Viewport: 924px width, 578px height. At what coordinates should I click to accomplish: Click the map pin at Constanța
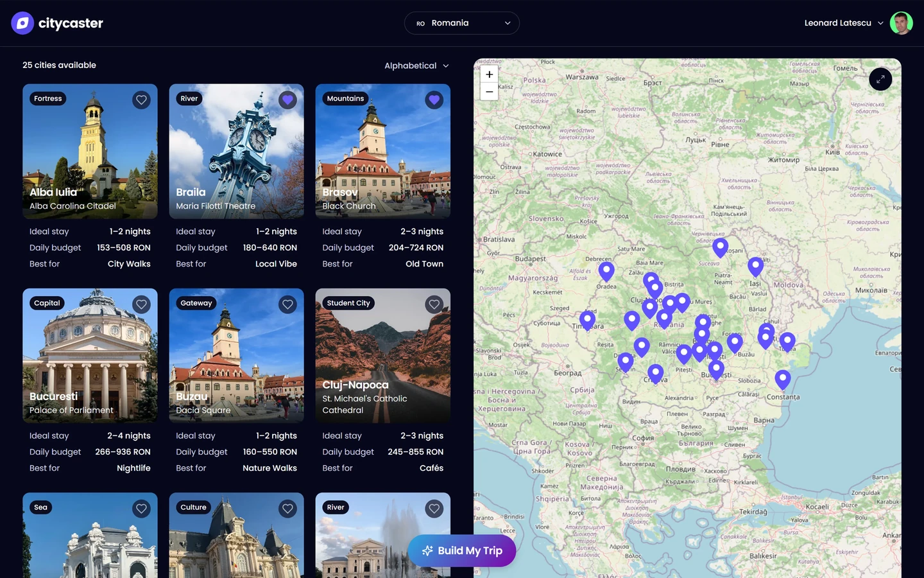click(x=783, y=379)
